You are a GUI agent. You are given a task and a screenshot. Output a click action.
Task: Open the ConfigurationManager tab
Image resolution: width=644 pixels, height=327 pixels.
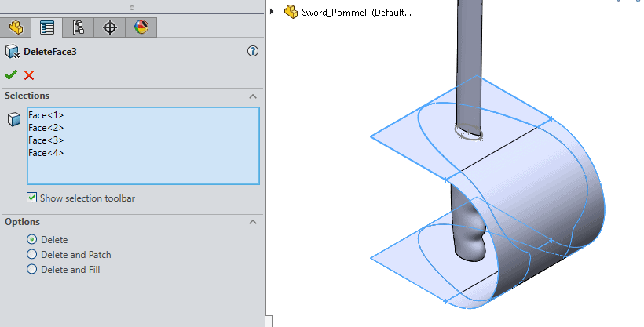click(x=79, y=27)
